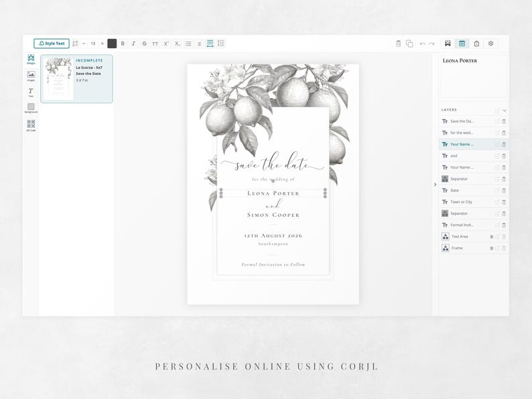Image resolution: width=532 pixels, height=399 pixels.
Task: Apply superscript formatting
Action: tap(166, 44)
